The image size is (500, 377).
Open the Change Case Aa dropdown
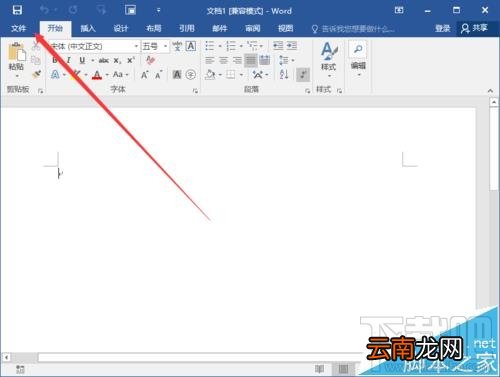point(120,75)
